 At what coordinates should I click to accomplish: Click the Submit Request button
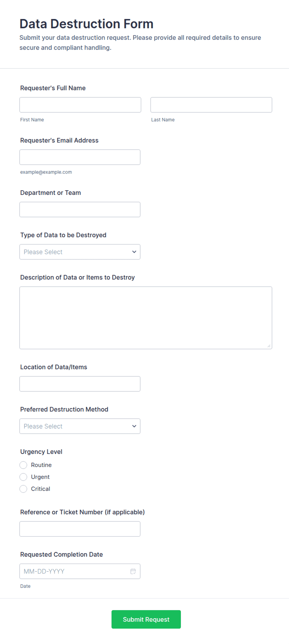(x=146, y=619)
